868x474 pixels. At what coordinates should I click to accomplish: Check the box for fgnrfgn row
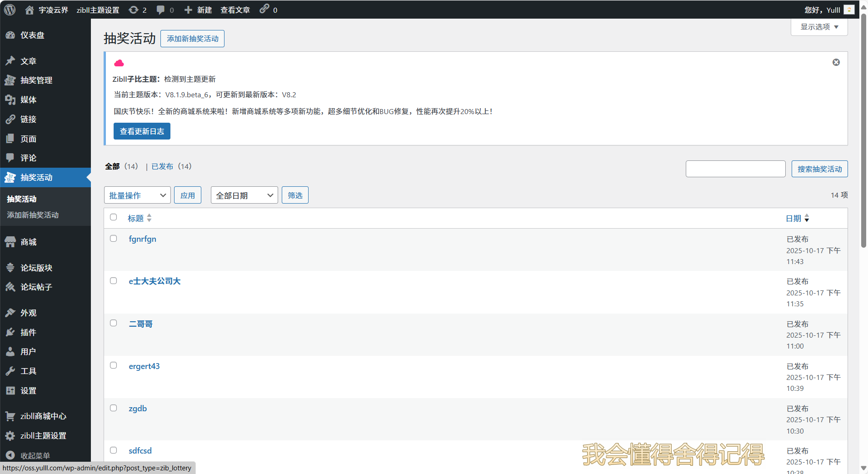pyautogui.click(x=114, y=239)
